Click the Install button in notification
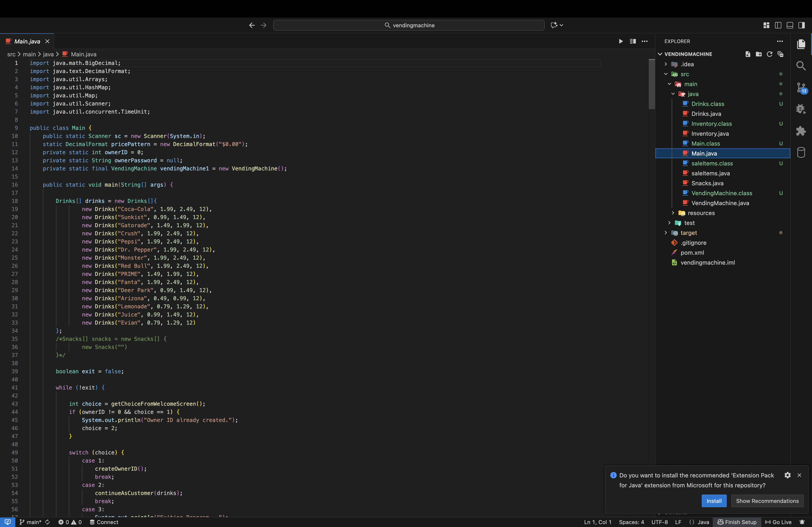The height and width of the screenshot is (527, 812). point(714,501)
